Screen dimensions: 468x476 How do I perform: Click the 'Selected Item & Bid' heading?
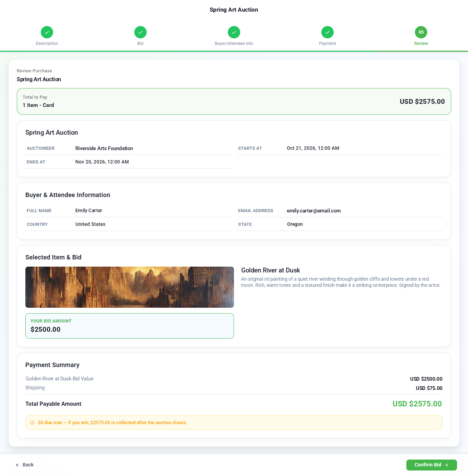[x=53, y=257]
